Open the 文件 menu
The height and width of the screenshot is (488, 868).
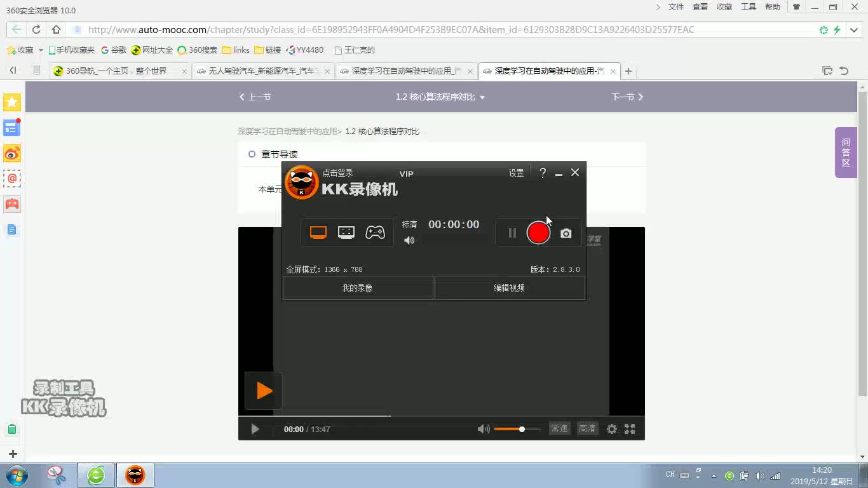point(676,7)
